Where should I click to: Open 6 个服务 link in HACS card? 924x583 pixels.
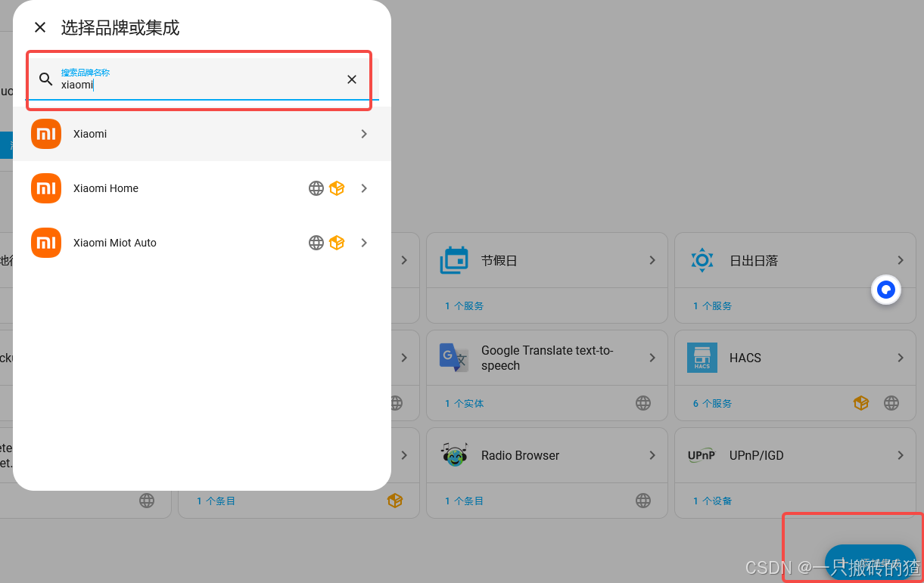712,404
